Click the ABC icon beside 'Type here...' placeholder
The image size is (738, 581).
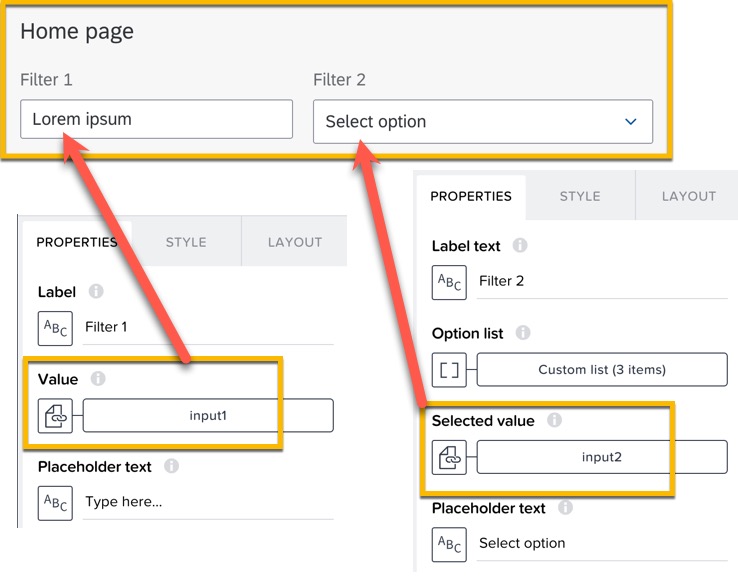point(55,502)
